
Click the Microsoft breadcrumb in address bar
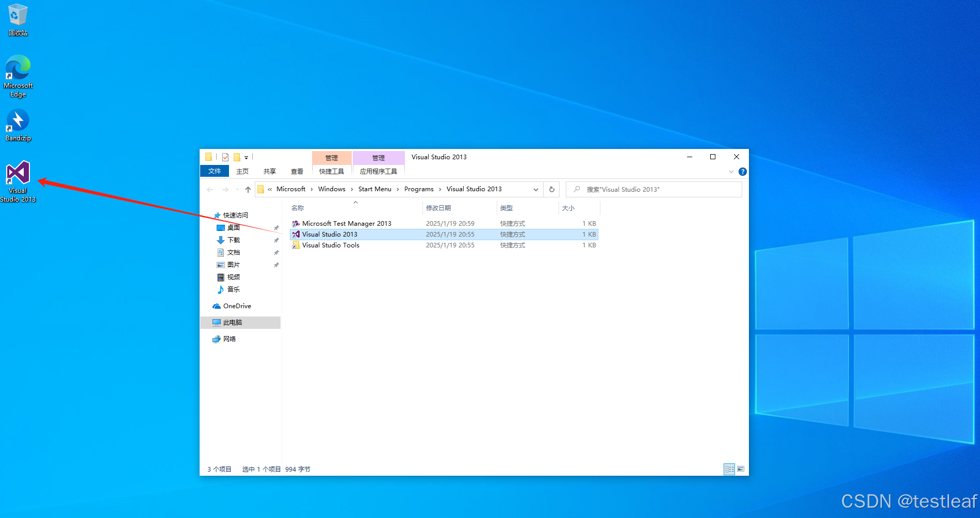(291, 189)
